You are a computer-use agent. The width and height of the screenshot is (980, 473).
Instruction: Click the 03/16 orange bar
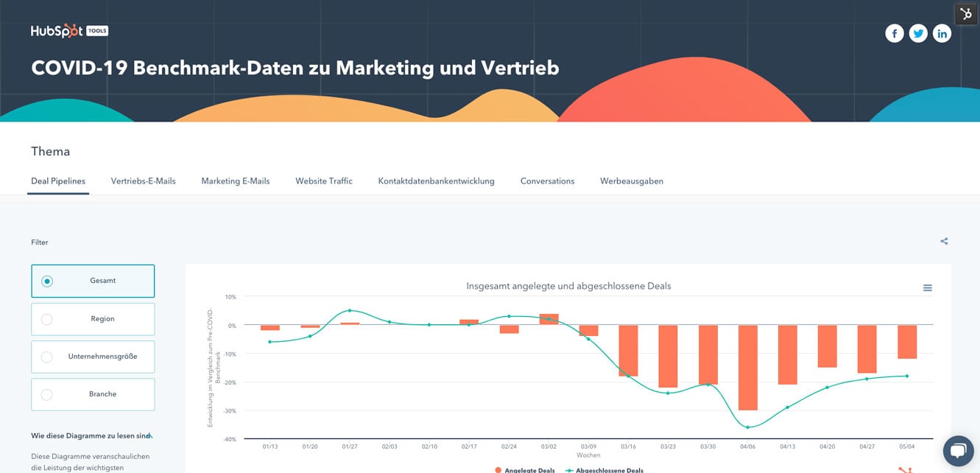pos(628,351)
